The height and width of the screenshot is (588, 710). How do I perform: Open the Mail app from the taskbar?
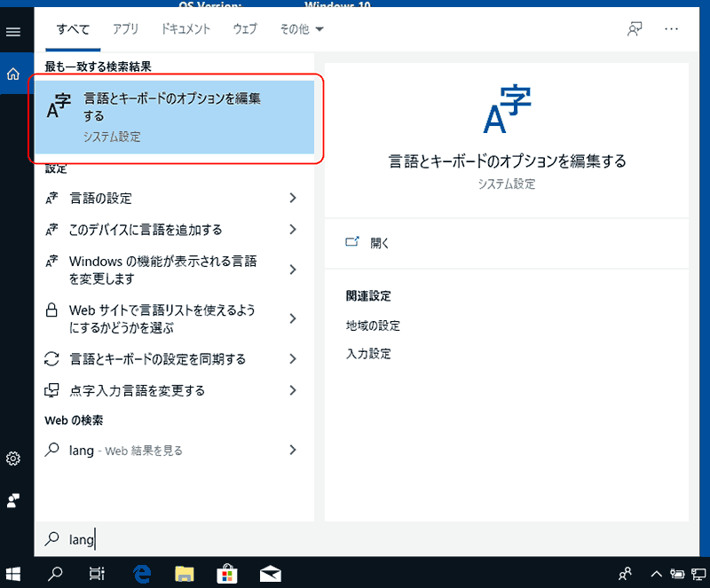tap(271, 574)
